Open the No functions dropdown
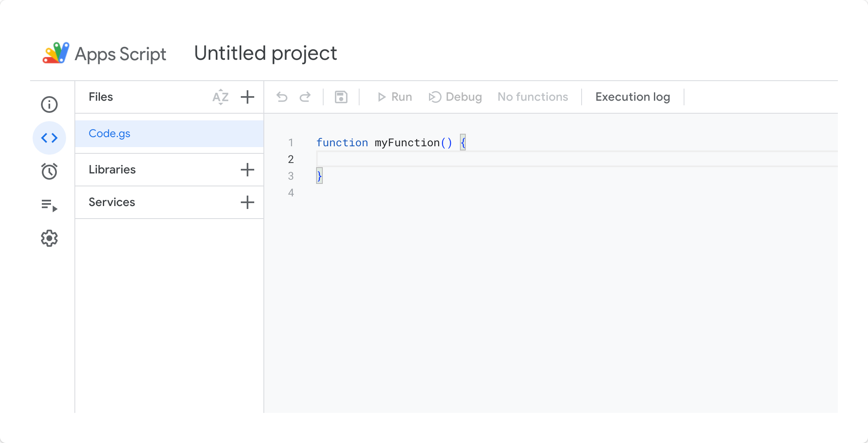This screenshot has height=443, width=868. pos(533,97)
